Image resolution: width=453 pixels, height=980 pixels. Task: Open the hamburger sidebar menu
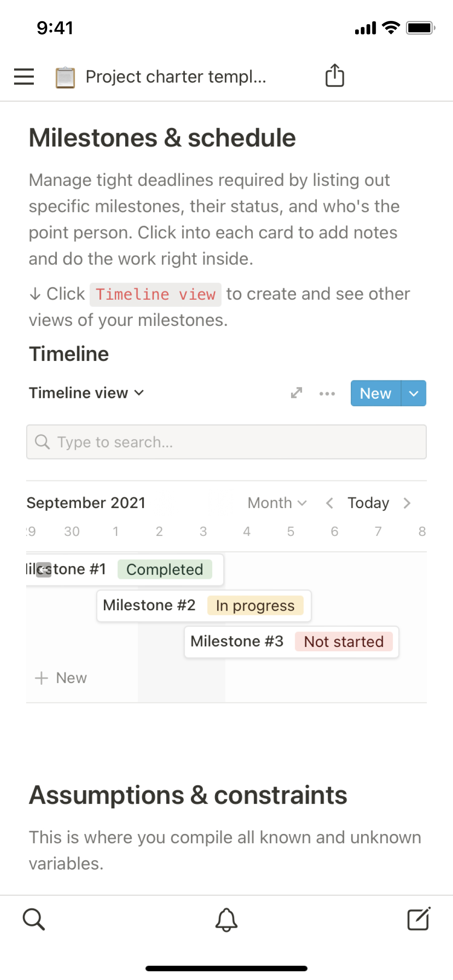(24, 76)
